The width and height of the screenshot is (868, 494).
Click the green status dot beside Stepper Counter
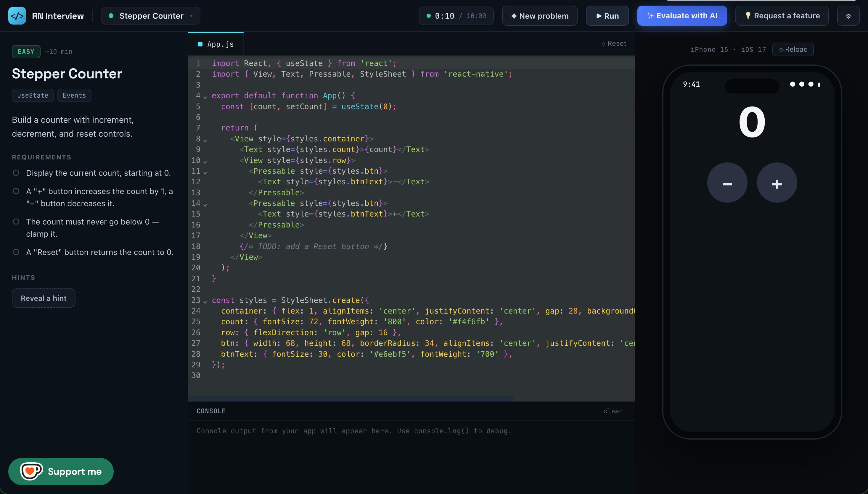tap(111, 16)
